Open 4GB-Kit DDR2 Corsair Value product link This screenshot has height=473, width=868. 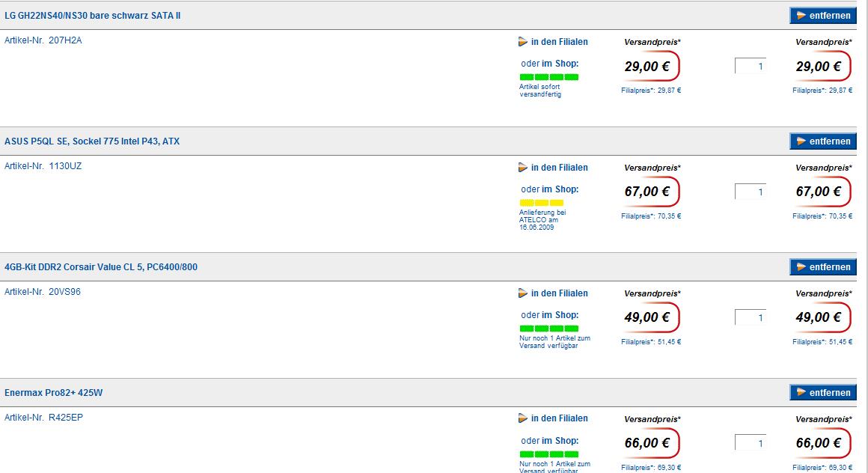101,267
